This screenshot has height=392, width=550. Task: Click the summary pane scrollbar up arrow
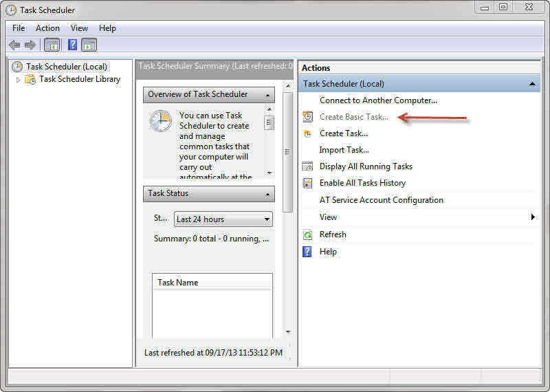click(x=288, y=86)
